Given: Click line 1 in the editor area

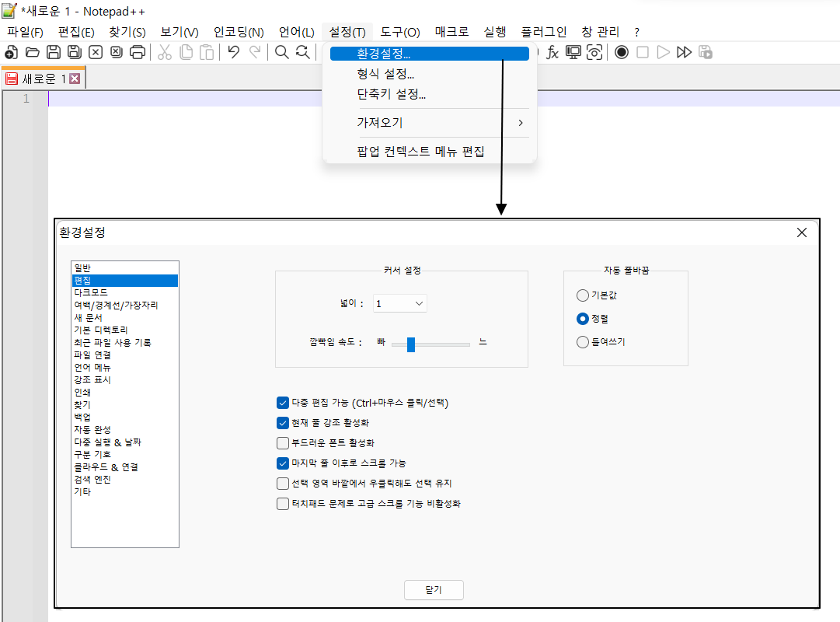Looking at the screenshot, I should pos(444,99).
